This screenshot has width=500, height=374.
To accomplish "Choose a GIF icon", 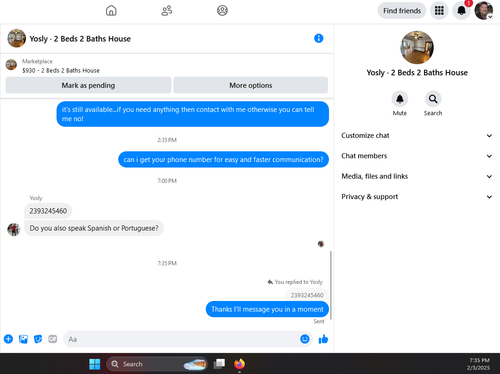I will pos(53,339).
